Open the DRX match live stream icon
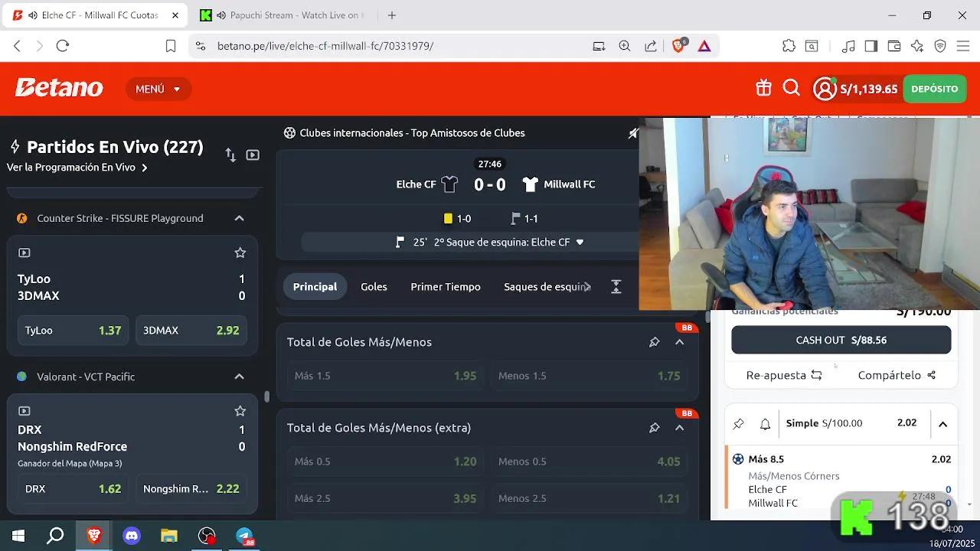This screenshot has width=980, height=551. (x=24, y=411)
